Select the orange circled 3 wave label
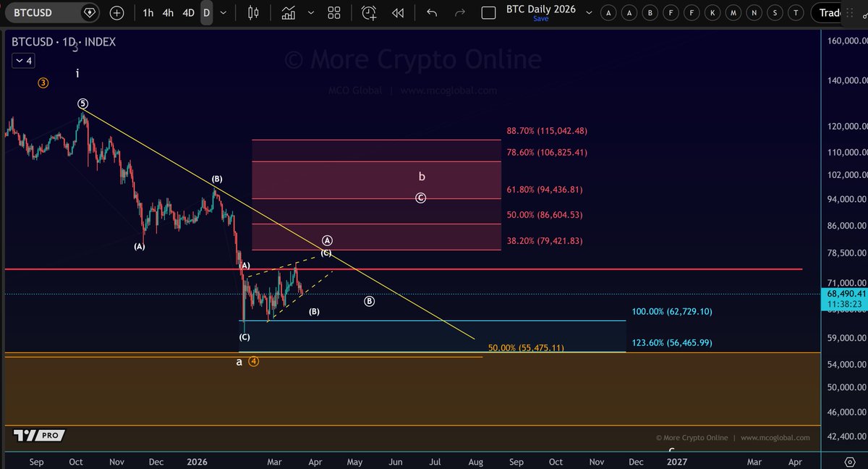Screen dimensions: 868x469 [43, 83]
